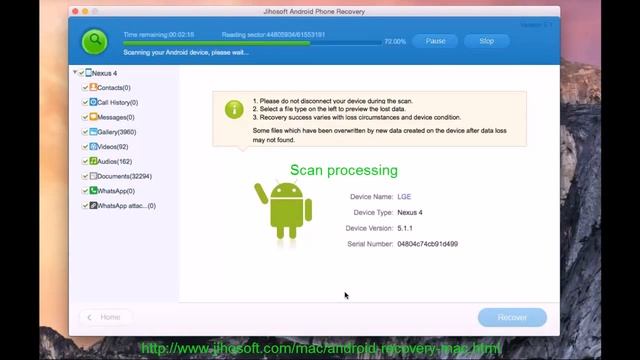
Task: Uncheck the Nexus 4 device checkbox
Action: click(x=81, y=73)
